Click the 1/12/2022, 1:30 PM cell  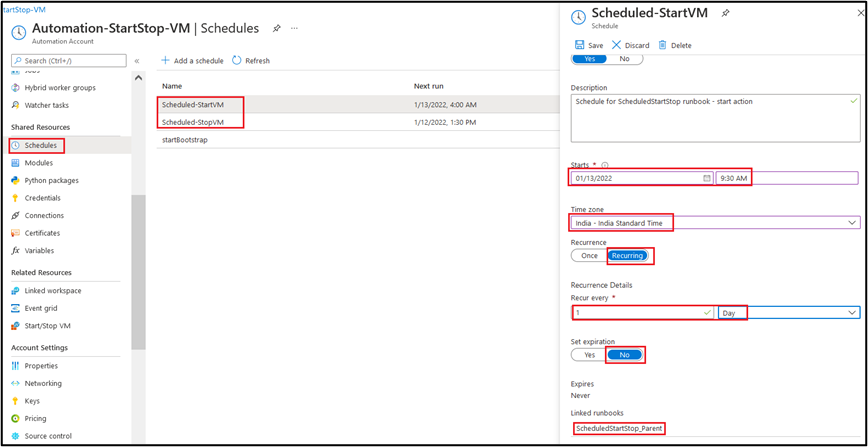click(x=445, y=122)
